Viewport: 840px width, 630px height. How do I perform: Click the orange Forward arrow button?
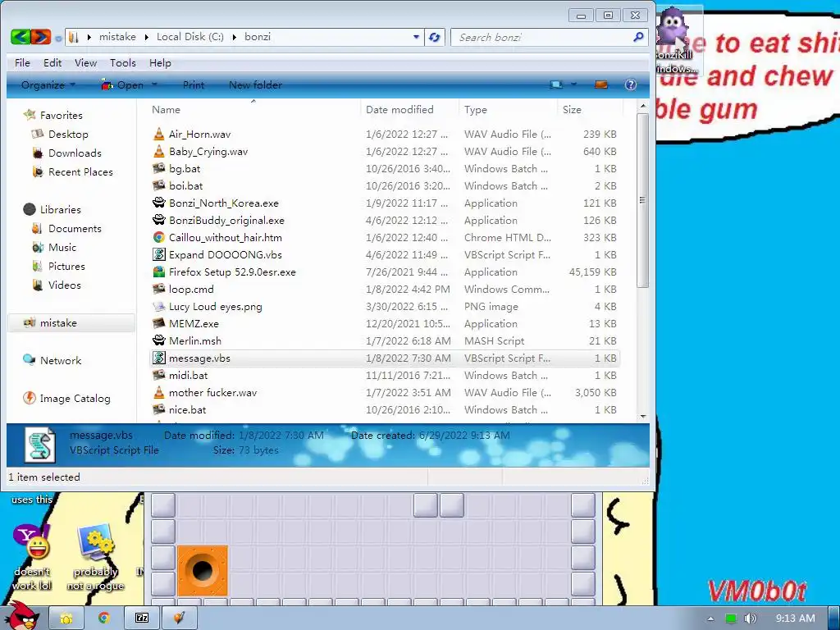point(41,36)
